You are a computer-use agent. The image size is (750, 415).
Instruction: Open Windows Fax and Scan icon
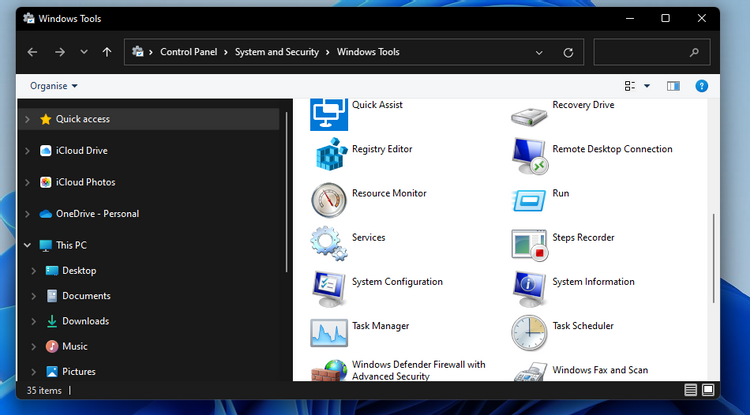click(530, 371)
